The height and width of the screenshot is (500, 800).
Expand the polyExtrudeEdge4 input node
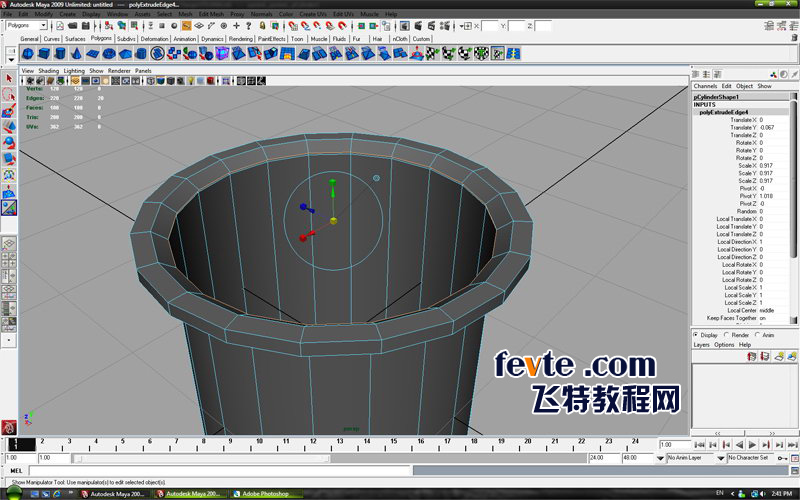click(723, 112)
